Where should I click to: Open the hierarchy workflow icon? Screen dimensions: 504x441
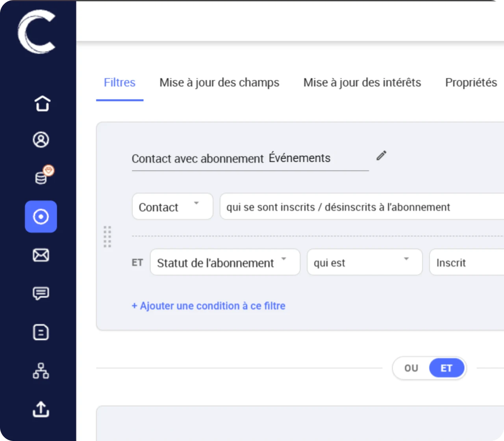click(41, 371)
